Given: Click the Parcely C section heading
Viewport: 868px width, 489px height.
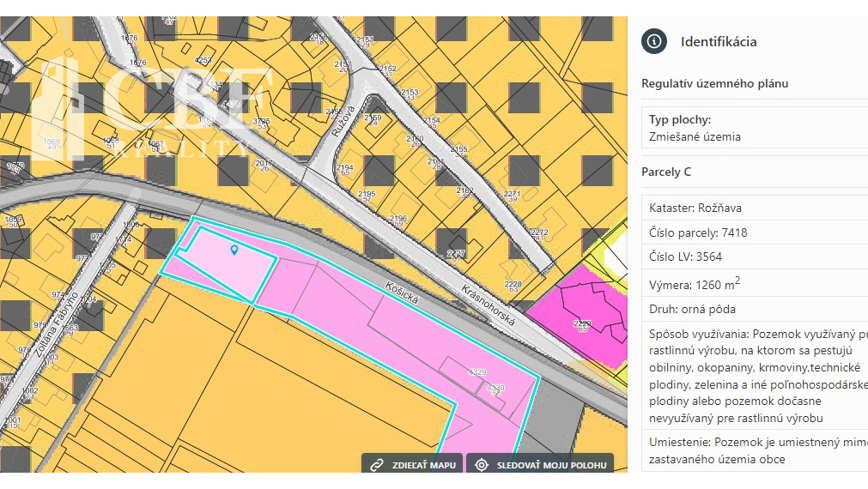Looking at the screenshot, I should pyautogui.click(x=666, y=172).
